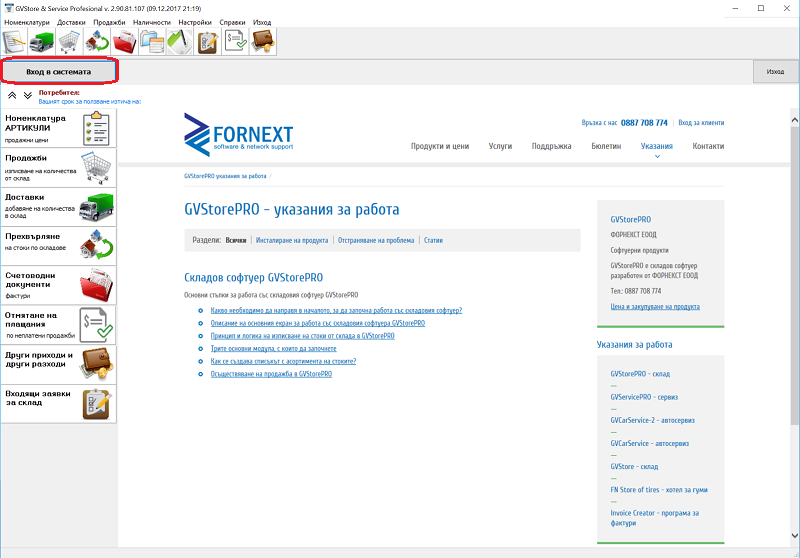The width and height of the screenshot is (800, 558).
Task: Open Входящи заявки за склад tile
Action: [59, 403]
